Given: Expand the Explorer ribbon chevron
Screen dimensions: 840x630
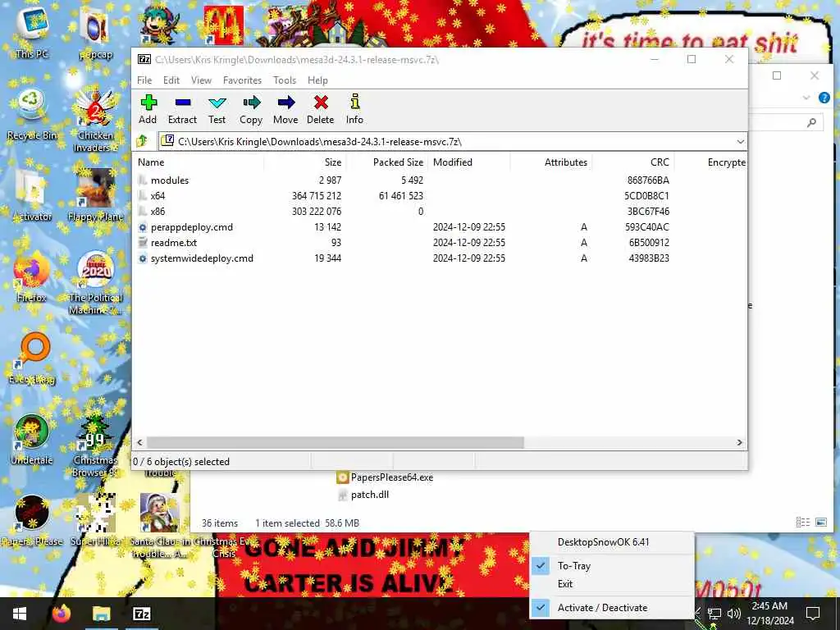Looking at the screenshot, I should click(x=806, y=98).
